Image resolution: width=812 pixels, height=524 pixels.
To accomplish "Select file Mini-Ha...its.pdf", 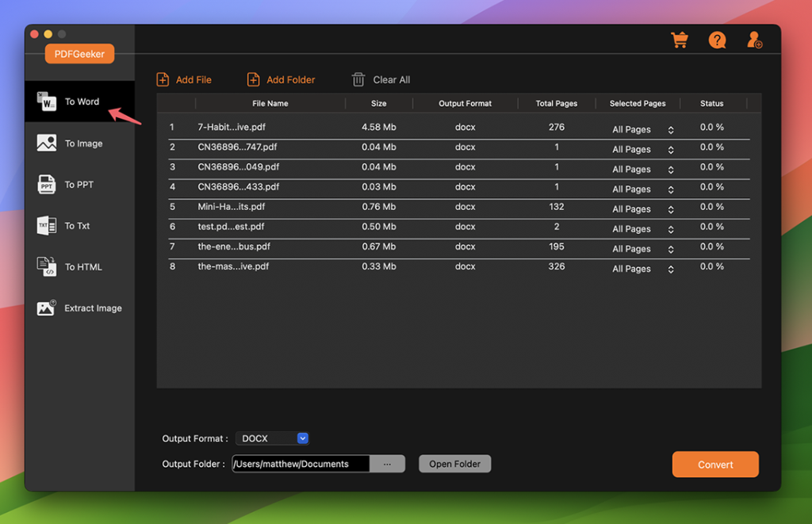I will point(231,207).
